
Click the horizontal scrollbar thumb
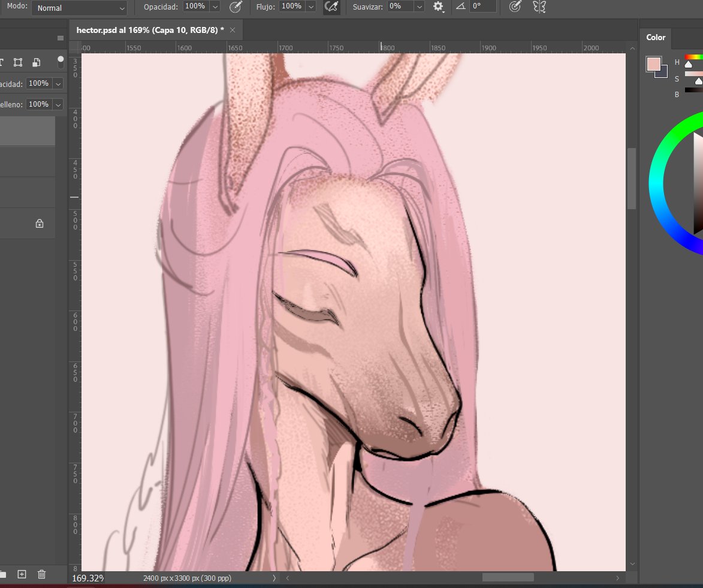[508, 578]
